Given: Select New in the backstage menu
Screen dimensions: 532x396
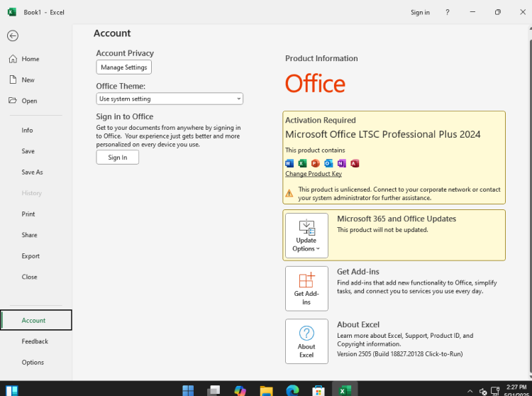Looking at the screenshot, I should click(x=36, y=80).
